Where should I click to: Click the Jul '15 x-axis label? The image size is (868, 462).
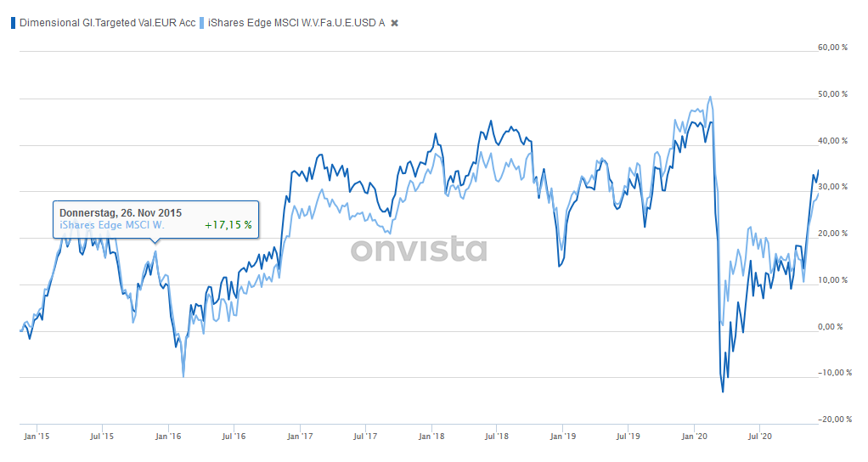(x=102, y=437)
